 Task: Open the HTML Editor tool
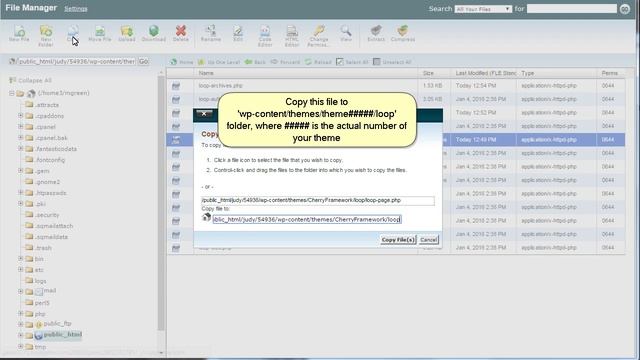(x=292, y=36)
